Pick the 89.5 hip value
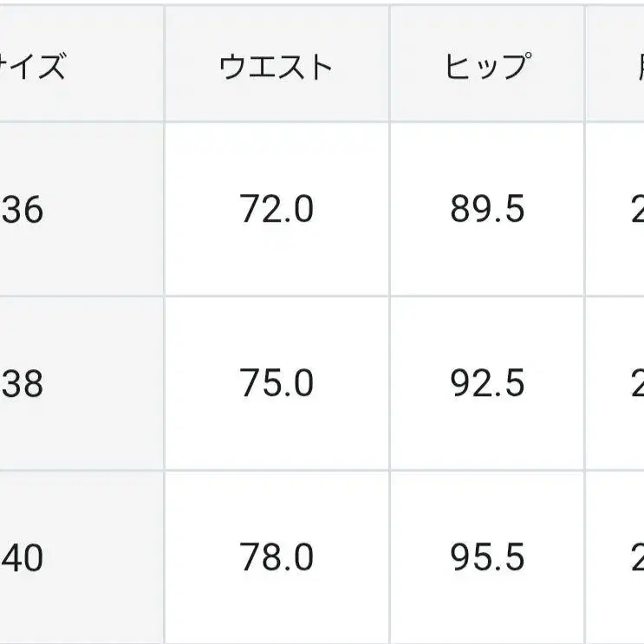Viewport: 644px width, 644px height. [487, 210]
